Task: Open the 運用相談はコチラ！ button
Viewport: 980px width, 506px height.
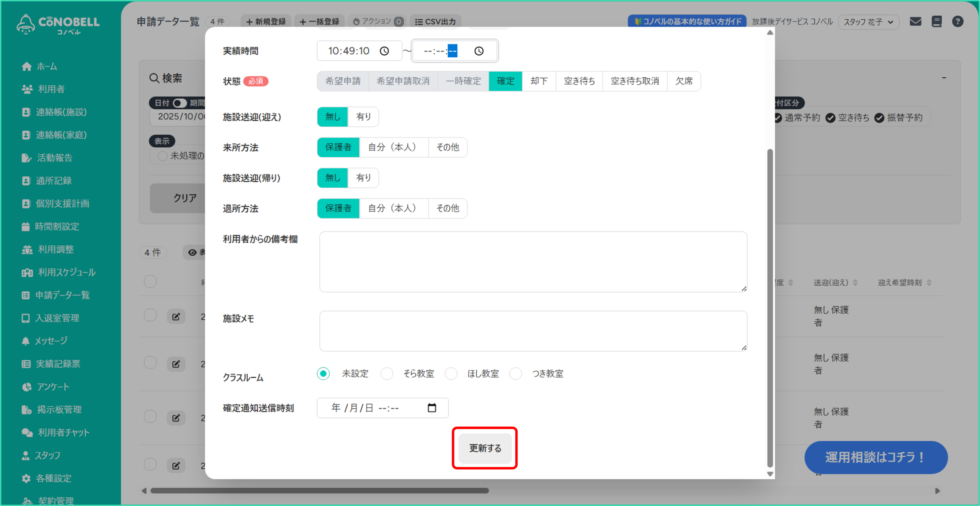Action: [x=875, y=457]
